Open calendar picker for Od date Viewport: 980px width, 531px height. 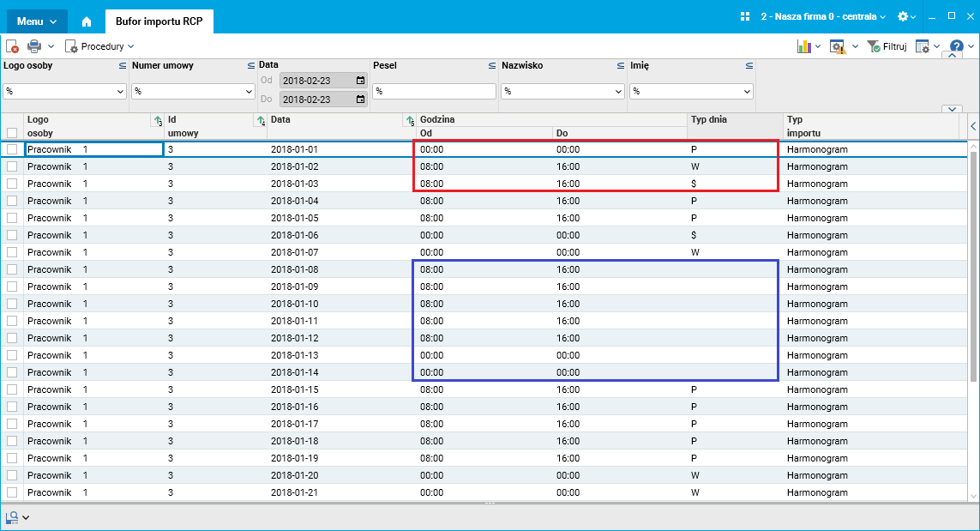coord(360,80)
